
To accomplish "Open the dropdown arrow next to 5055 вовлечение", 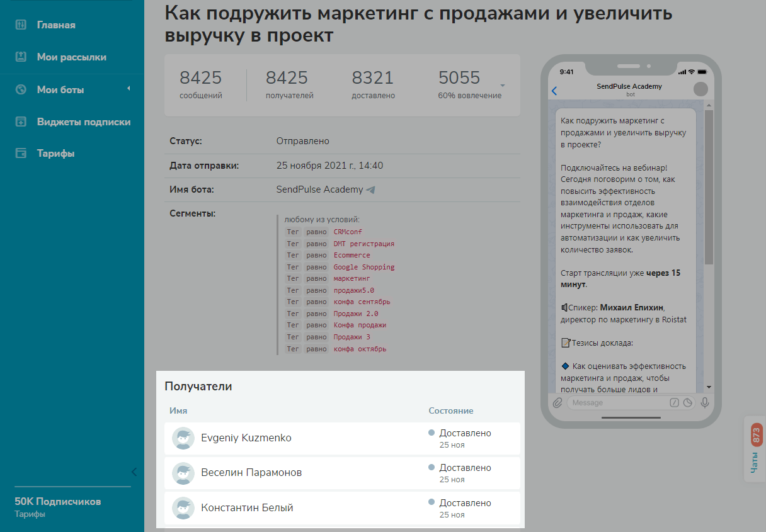I will point(503,85).
